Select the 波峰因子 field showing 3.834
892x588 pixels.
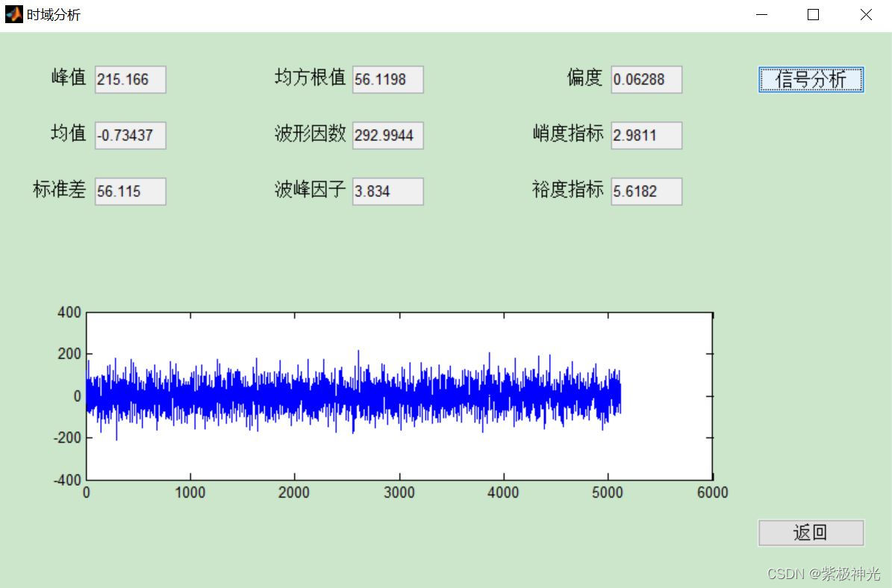click(x=388, y=191)
